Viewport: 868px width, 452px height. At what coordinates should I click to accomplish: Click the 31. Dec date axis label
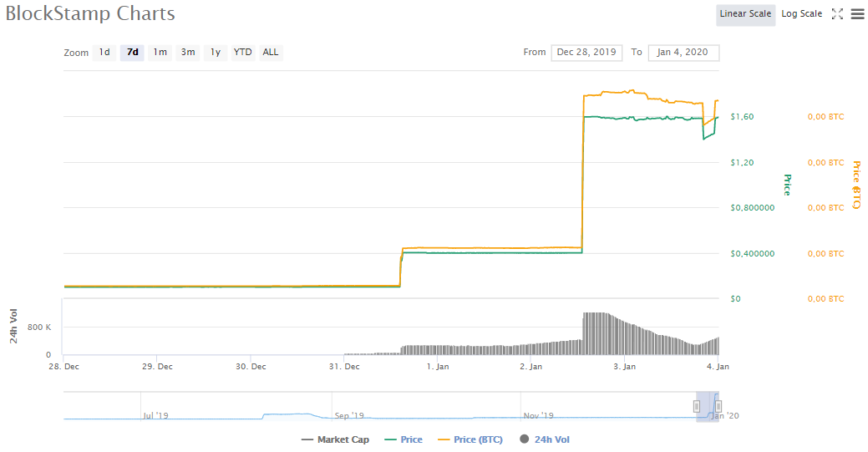(x=344, y=367)
